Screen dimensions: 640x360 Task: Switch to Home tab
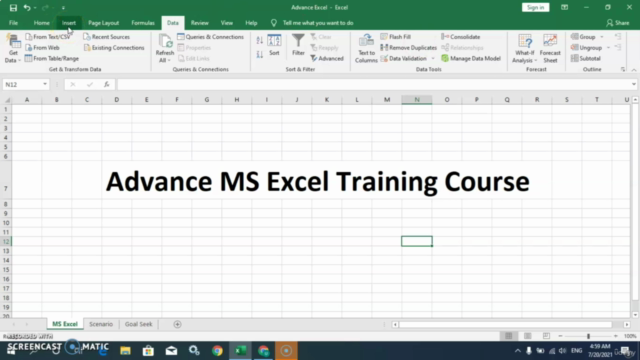[41, 23]
